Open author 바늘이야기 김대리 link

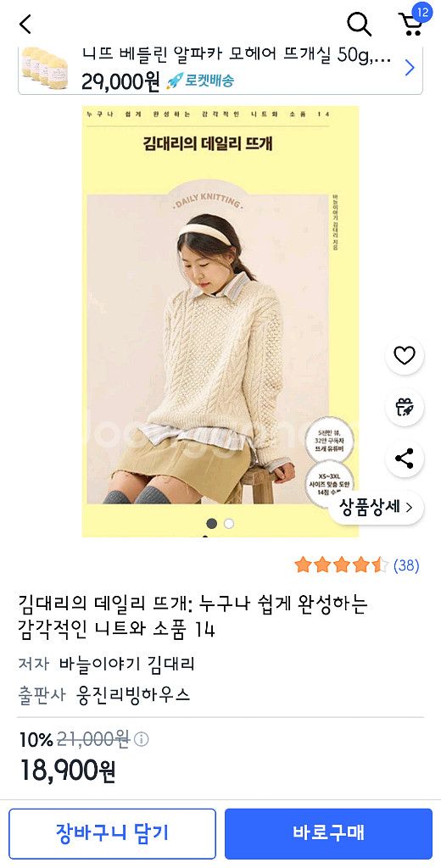(127, 664)
